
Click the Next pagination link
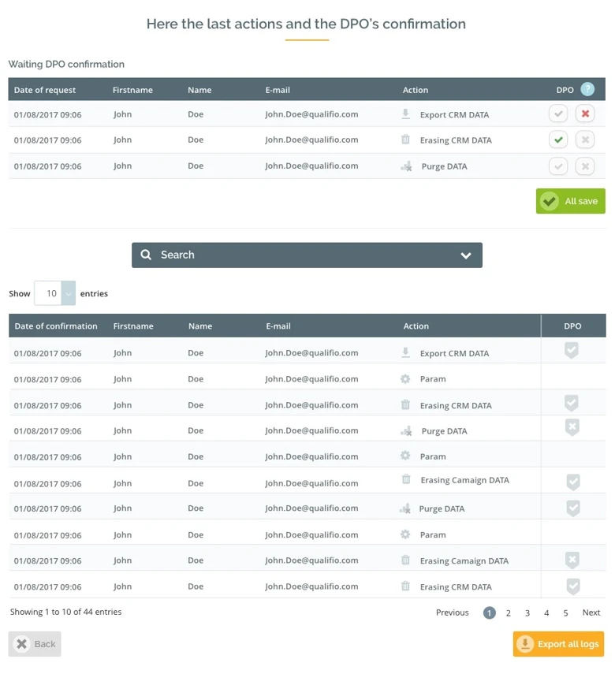click(x=591, y=612)
